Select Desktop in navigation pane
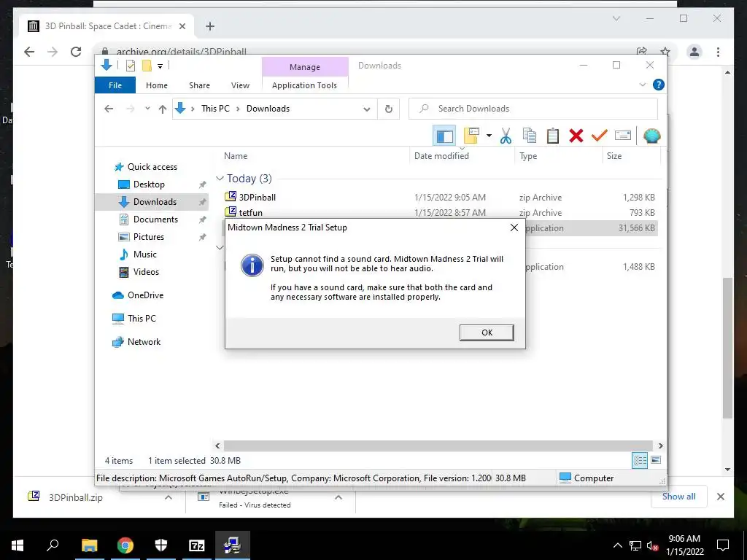The height and width of the screenshot is (560, 747). (x=149, y=184)
